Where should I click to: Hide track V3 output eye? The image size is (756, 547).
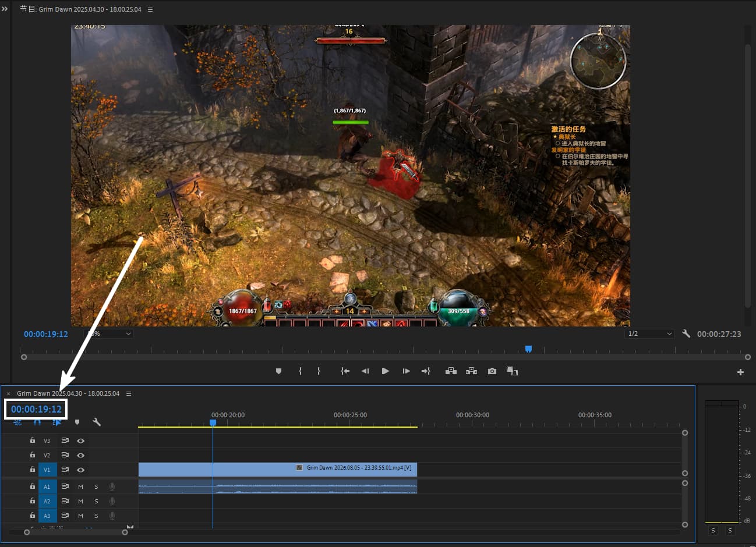click(x=81, y=441)
